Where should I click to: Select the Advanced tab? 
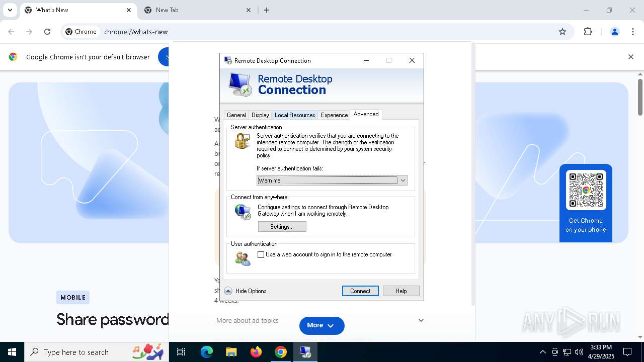[366, 114]
